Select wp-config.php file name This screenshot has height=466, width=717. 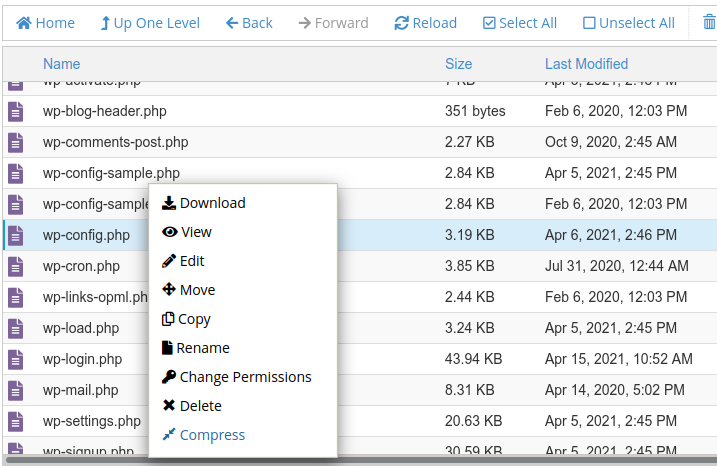(x=86, y=235)
